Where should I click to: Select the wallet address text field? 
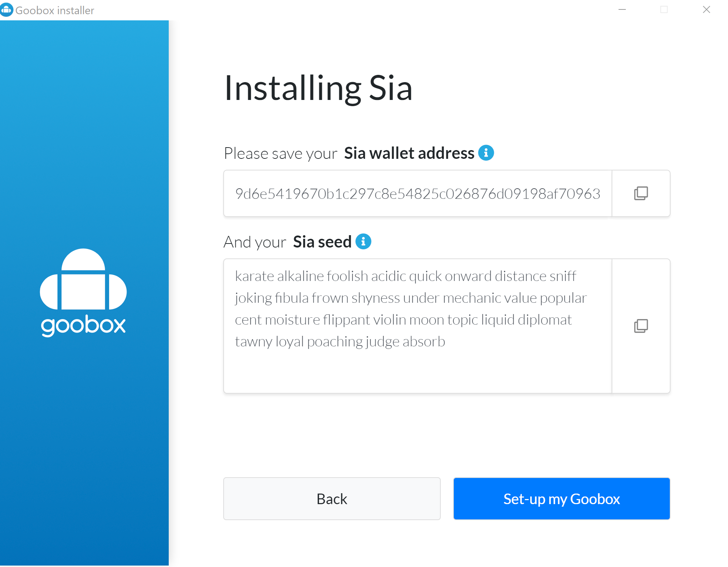417,194
